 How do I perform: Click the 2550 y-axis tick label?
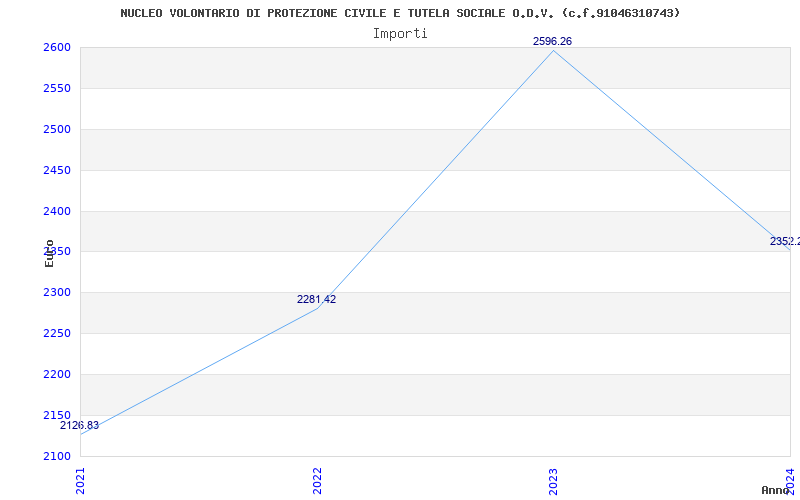point(57,89)
